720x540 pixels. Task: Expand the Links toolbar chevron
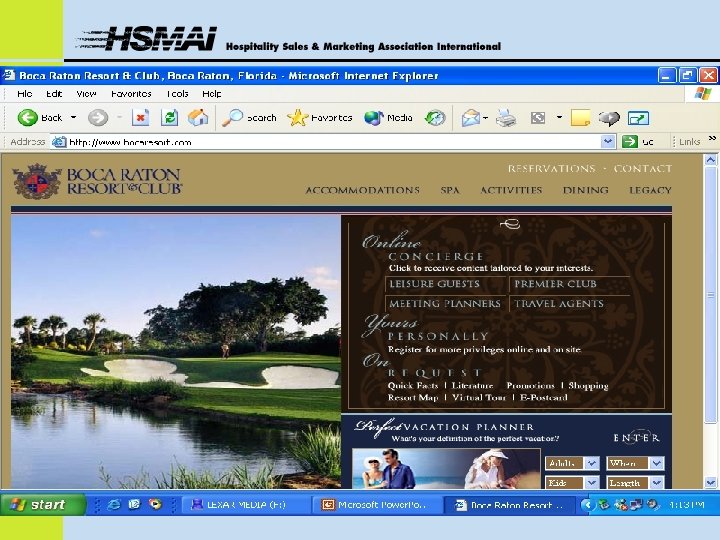[x=712, y=138]
